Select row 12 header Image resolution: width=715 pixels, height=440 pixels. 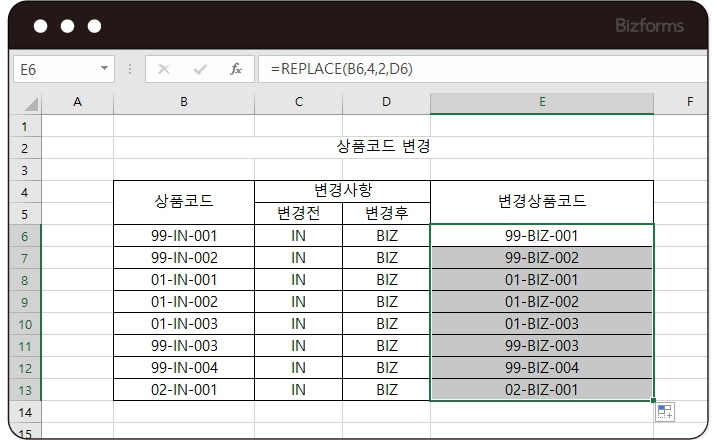pos(25,368)
